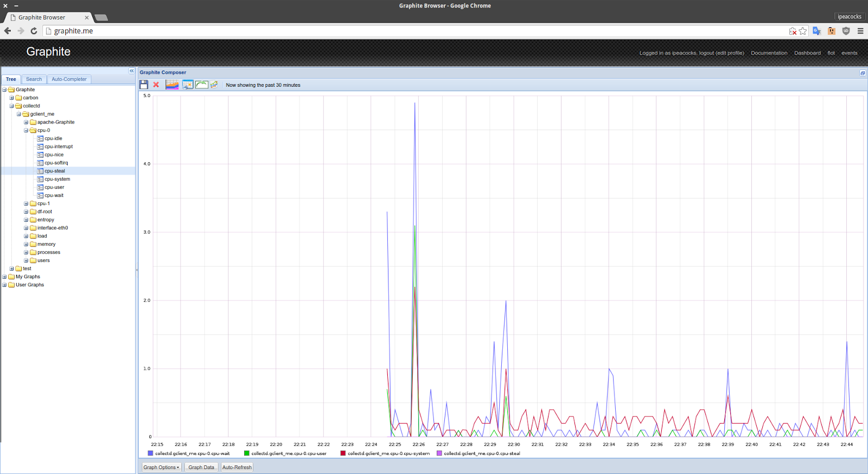
Task: Open the Graph Options dropdown
Action: pyautogui.click(x=161, y=467)
